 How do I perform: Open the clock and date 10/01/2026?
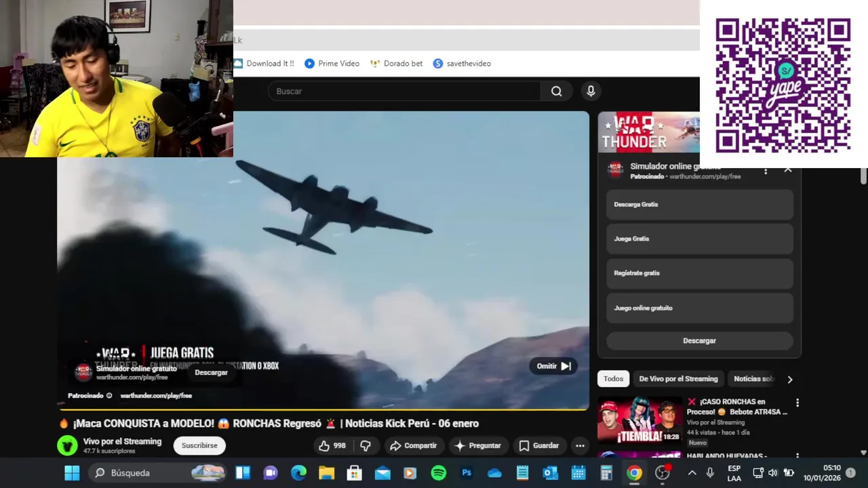pos(822,472)
